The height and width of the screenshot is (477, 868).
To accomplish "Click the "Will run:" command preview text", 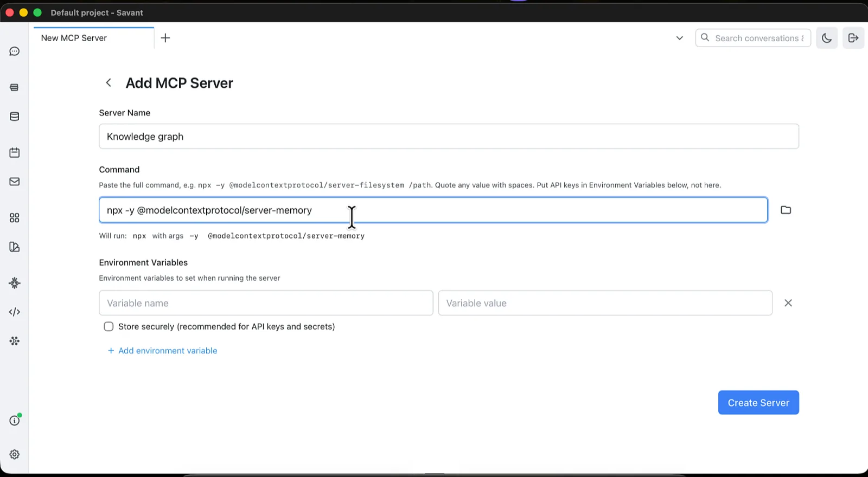I will pyautogui.click(x=232, y=236).
